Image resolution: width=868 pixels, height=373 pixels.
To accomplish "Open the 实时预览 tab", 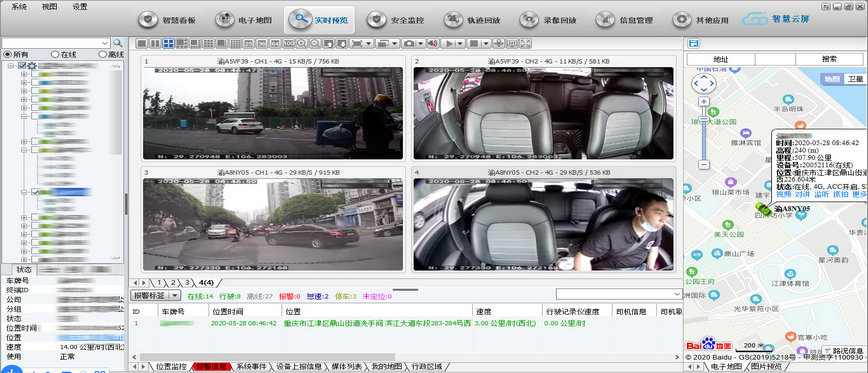I will click(x=319, y=20).
